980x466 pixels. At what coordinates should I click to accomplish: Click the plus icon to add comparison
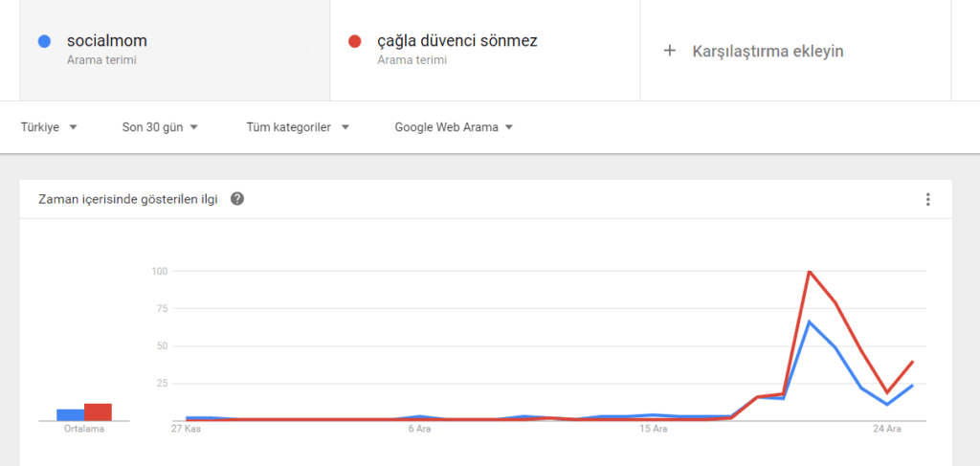click(x=670, y=51)
